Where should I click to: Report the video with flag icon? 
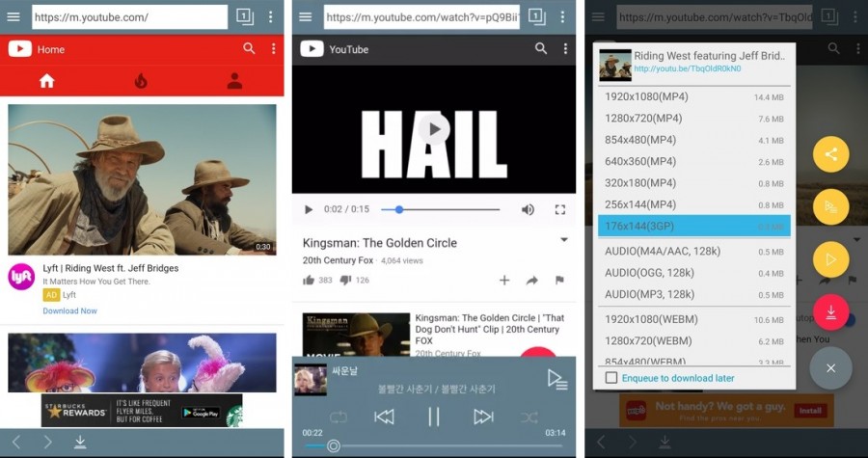coord(559,281)
